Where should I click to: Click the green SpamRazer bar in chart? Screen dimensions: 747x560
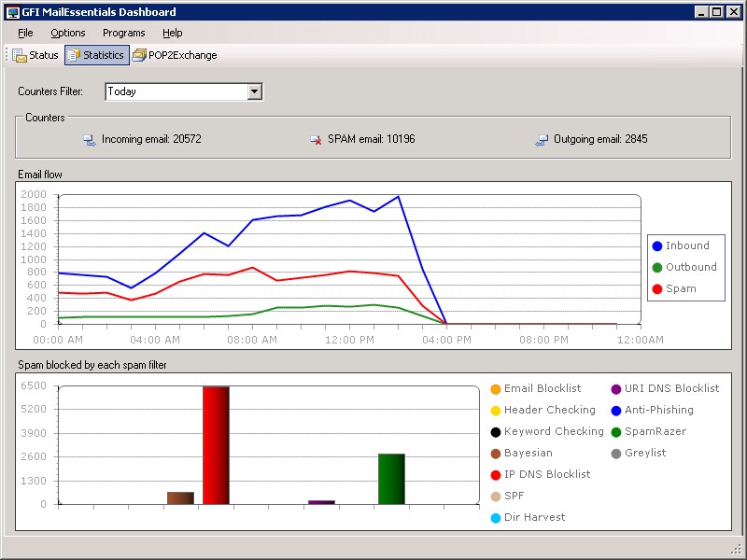391,479
